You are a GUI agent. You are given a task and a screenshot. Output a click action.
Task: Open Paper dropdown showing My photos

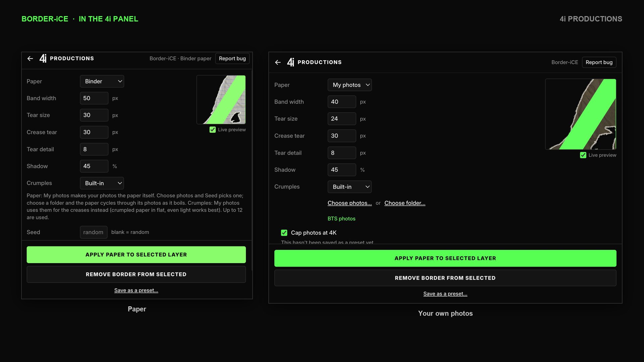coord(350,85)
